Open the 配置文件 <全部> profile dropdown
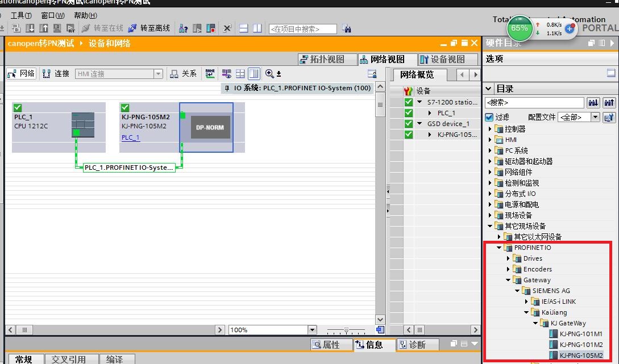 tap(595, 117)
